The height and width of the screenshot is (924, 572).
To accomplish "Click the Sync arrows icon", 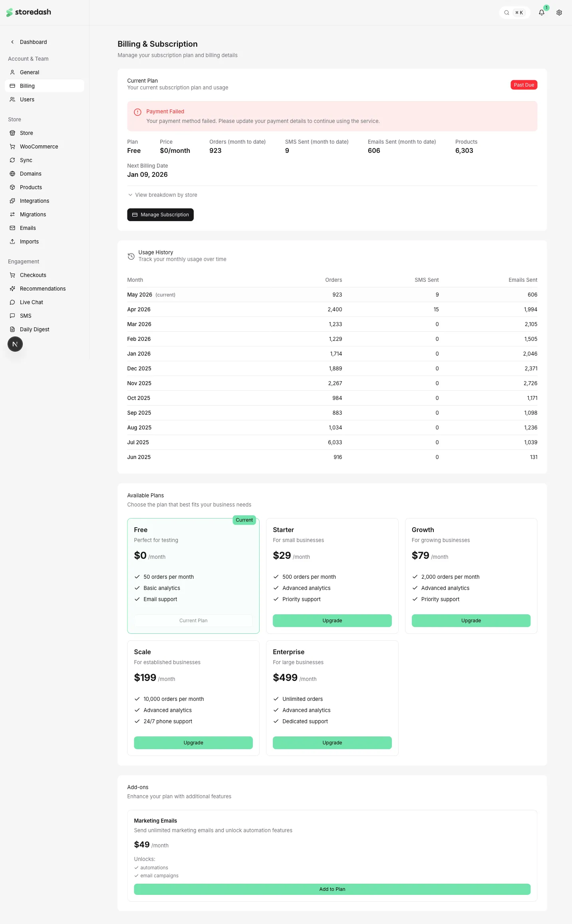I will coord(12,160).
